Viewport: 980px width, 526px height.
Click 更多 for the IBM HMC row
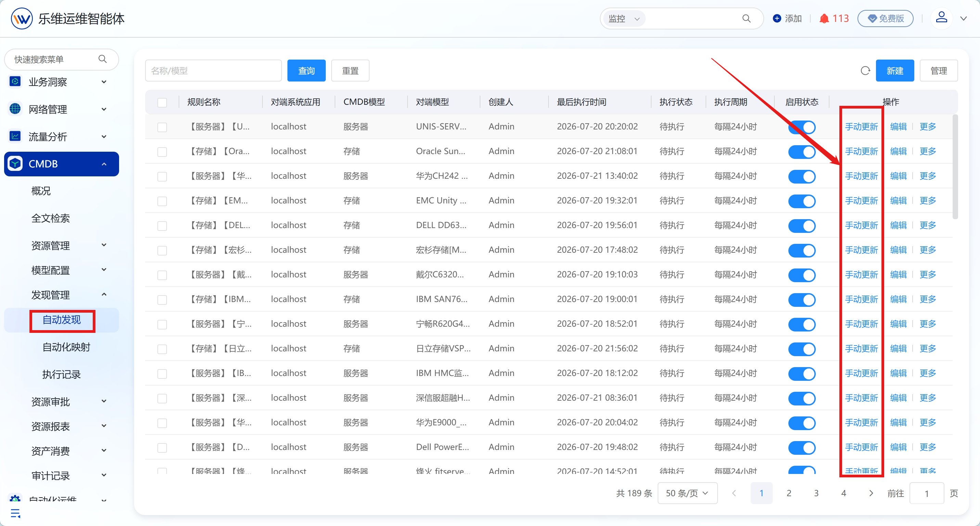928,373
